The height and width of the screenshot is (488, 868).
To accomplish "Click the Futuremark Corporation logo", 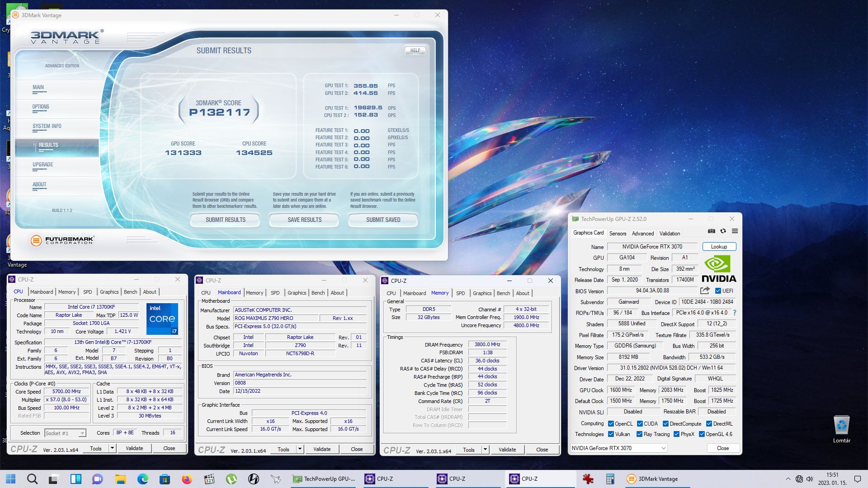I will (x=62, y=240).
